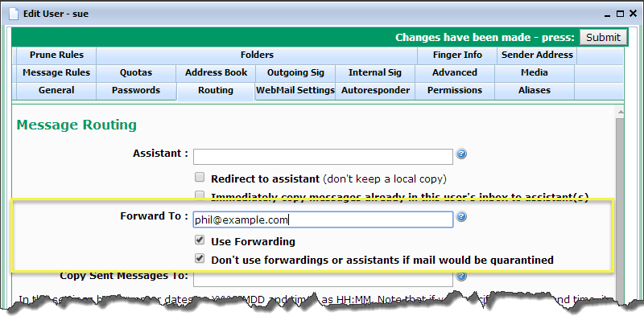This screenshot has height=316, width=644.
Task: Open the Advanced tab
Action: coord(455,72)
